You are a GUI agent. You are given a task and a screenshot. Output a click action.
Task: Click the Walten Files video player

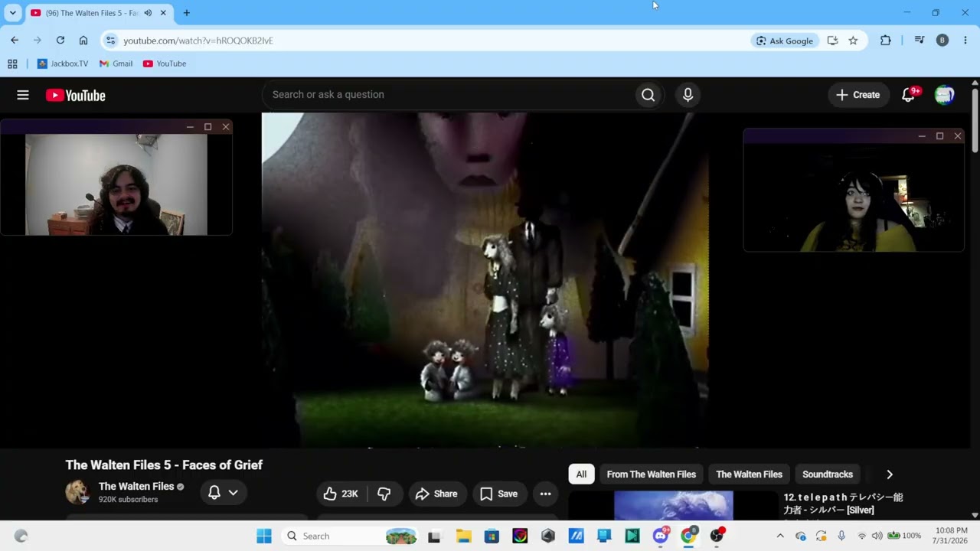485,280
